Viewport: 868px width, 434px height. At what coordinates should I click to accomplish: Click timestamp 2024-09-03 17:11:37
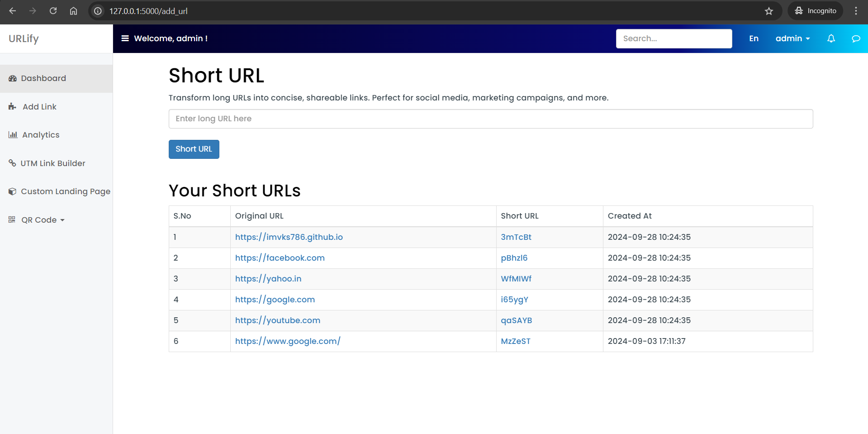646,341
